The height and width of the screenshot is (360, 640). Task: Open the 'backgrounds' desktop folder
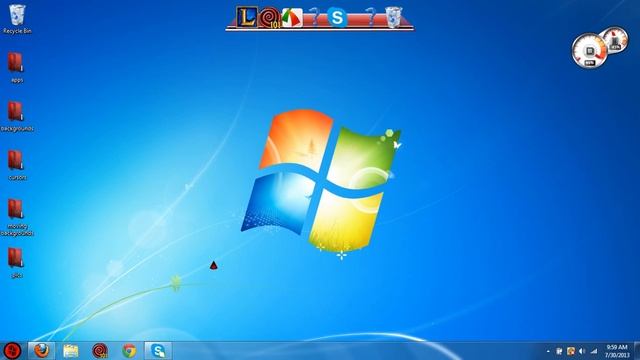click(x=17, y=117)
